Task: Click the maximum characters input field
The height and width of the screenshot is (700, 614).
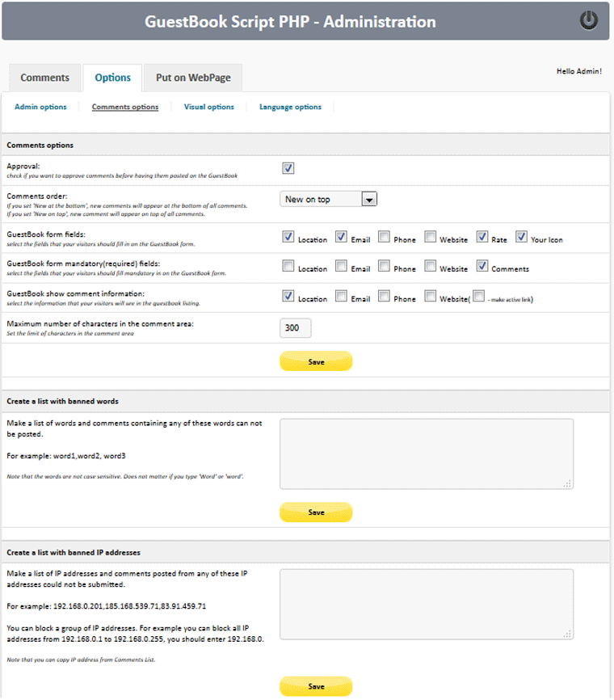Action: 296,328
